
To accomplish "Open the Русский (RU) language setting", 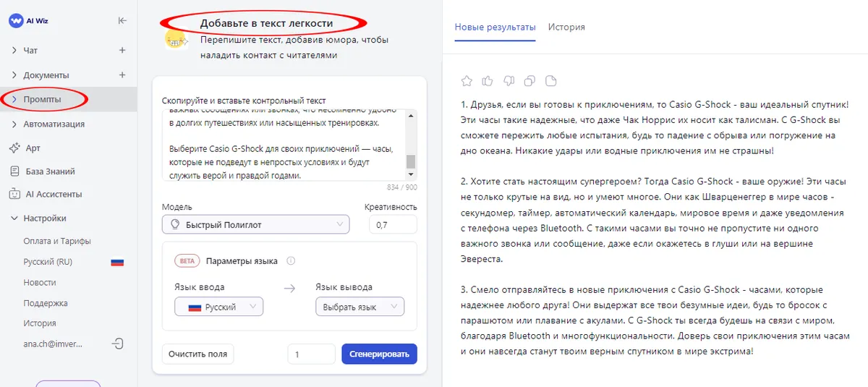I will pos(48,262).
